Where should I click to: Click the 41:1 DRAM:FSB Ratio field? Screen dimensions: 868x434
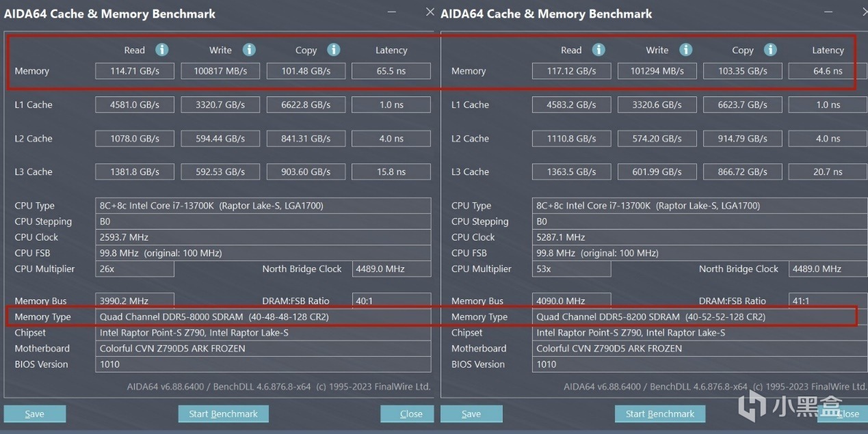828,301
